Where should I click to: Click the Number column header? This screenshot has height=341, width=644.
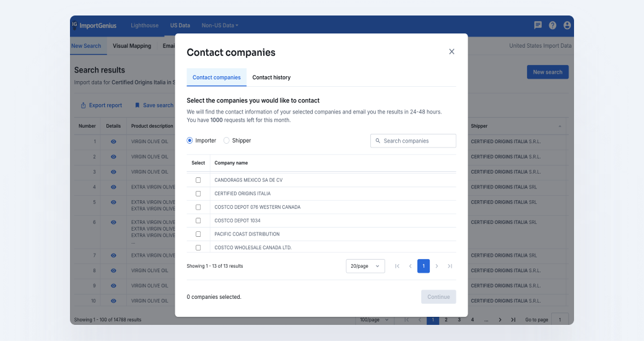[87, 126]
